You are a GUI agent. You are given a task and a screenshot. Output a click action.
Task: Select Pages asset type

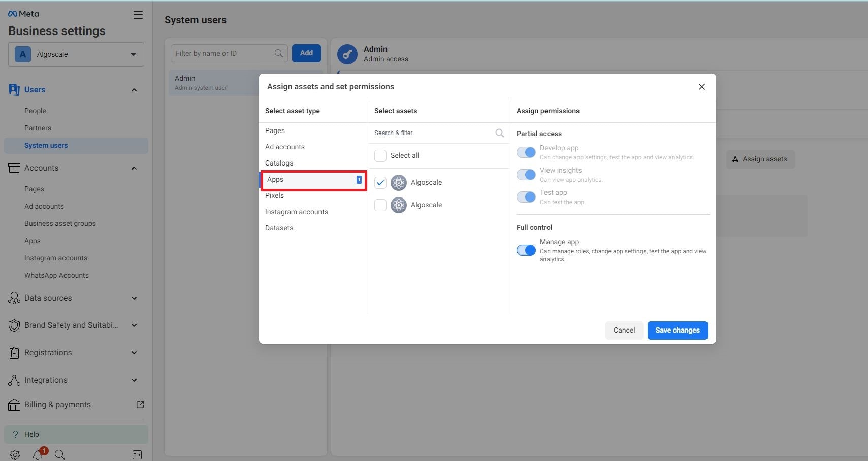pyautogui.click(x=313, y=130)
